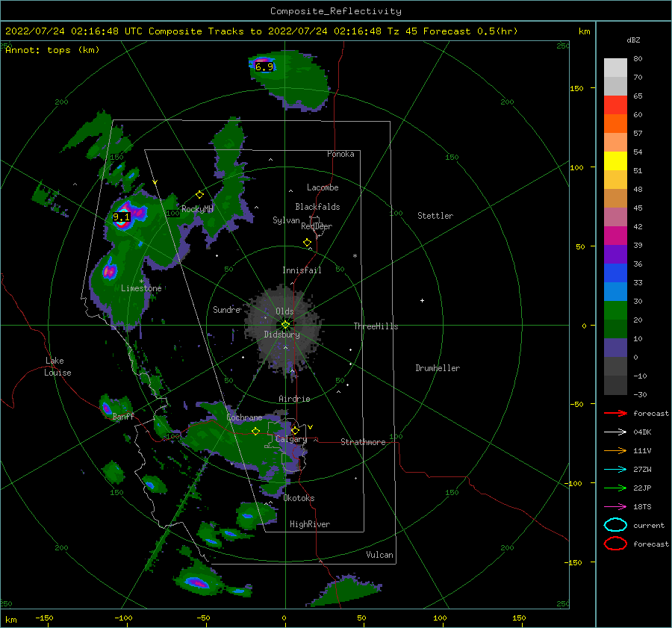Click the Stettler city label

(435, 216)
